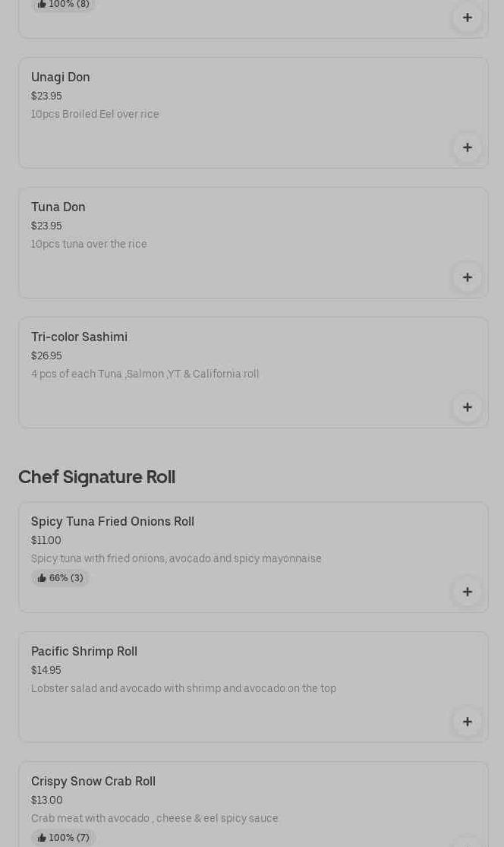504x847 pixels.
Task: Open Pacific Shrimp Roll details
Action: (84, 651)
